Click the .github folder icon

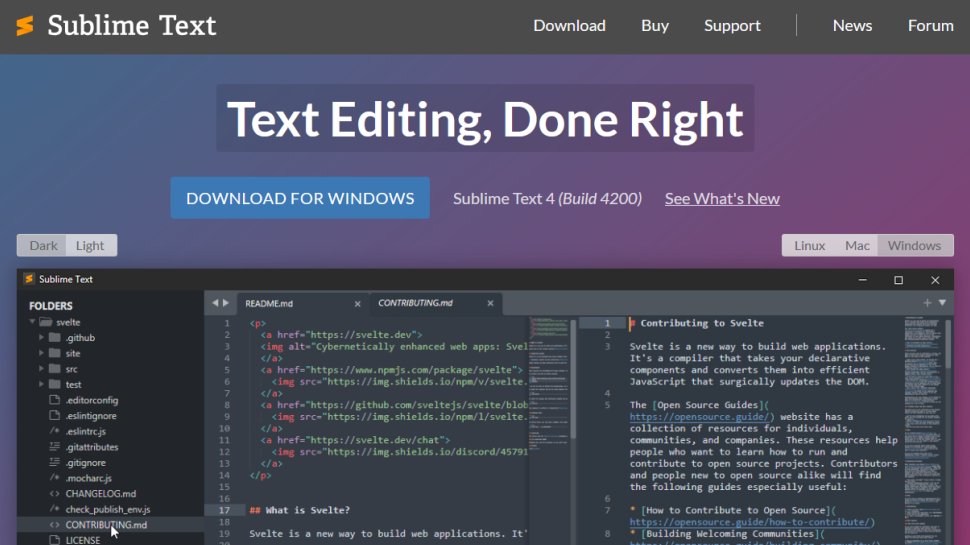[x=54, y=337]
